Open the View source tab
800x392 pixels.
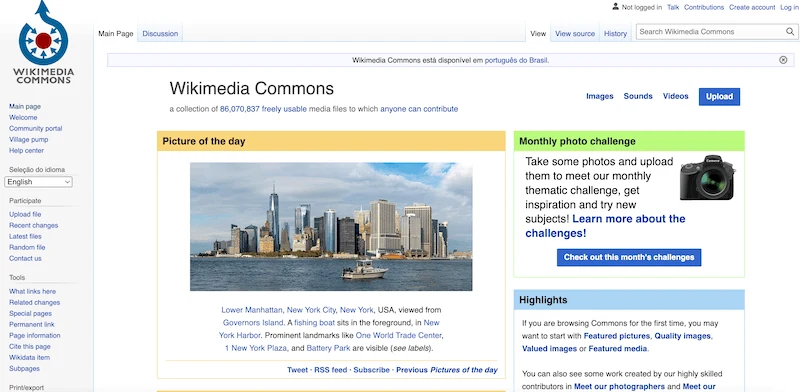tap(575, 34)
